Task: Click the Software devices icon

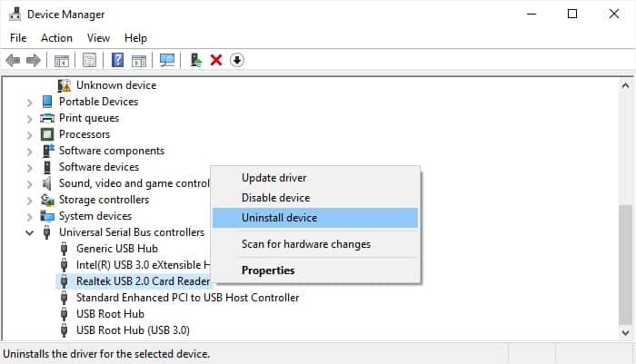Action: [x=47, y=167]
